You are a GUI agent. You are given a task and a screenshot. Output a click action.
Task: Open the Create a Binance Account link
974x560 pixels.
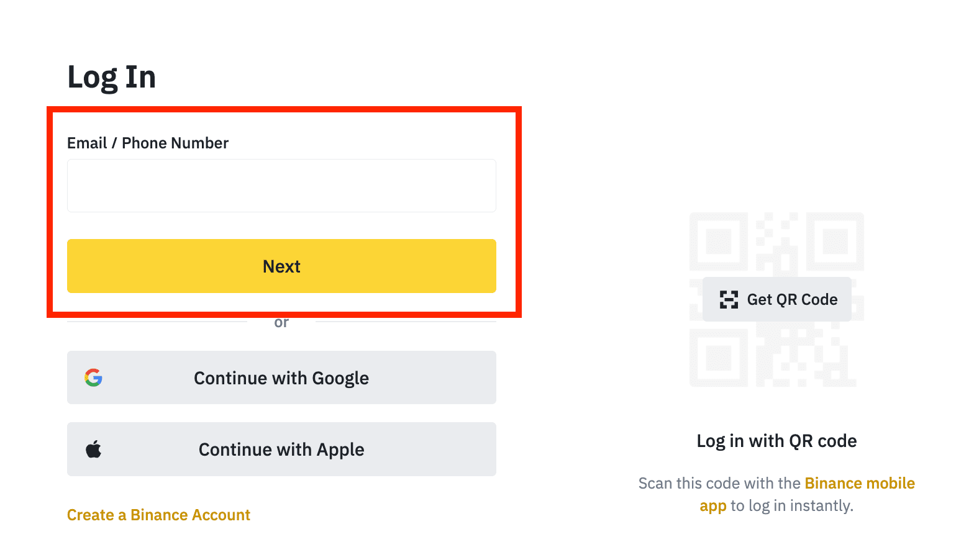pyautogui.click(x=158, y=515)
